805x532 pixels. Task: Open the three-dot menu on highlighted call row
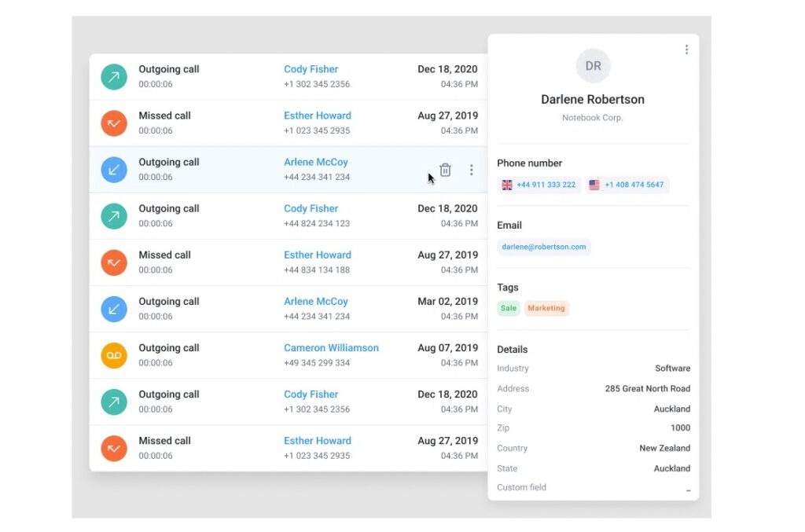(x=471, y=170)
